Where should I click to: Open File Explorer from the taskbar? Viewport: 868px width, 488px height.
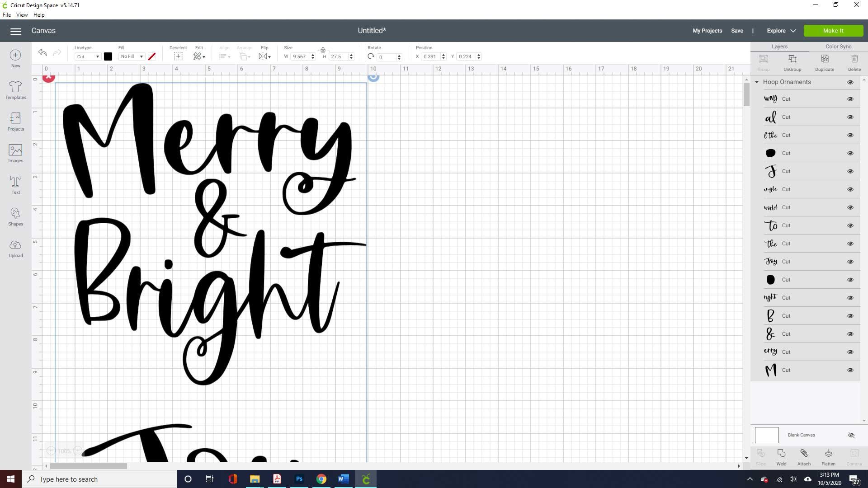(255, 479)
